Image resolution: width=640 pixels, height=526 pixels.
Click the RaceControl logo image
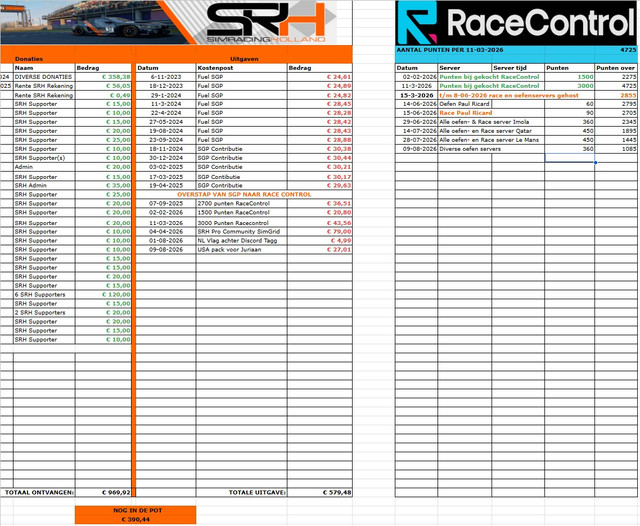point(516,23)
